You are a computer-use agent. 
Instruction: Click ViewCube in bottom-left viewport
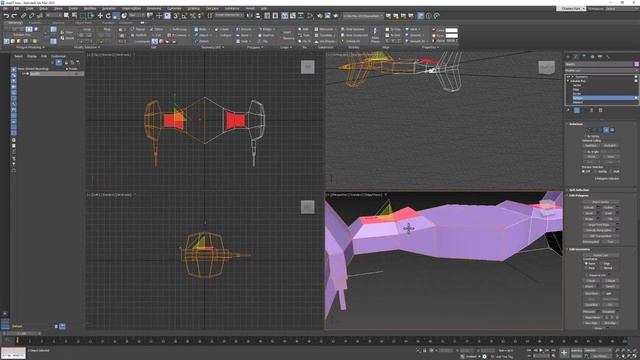click(308, 207)
